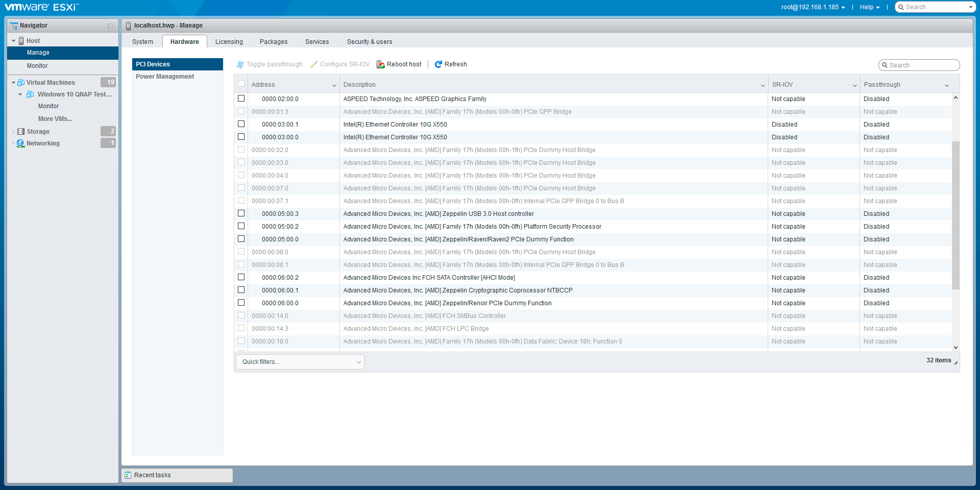Open the Recent tasks panel
980x490 pixels.
point(177,475)
